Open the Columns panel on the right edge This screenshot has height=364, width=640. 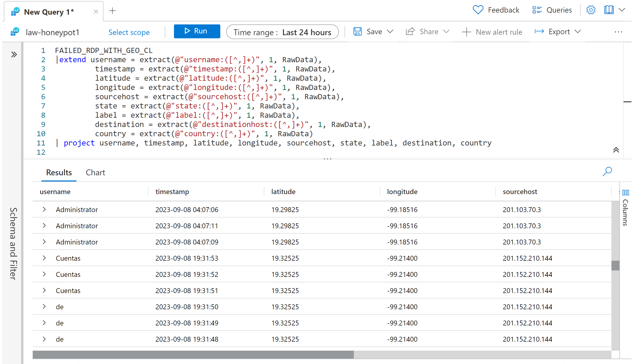(625, 192)
